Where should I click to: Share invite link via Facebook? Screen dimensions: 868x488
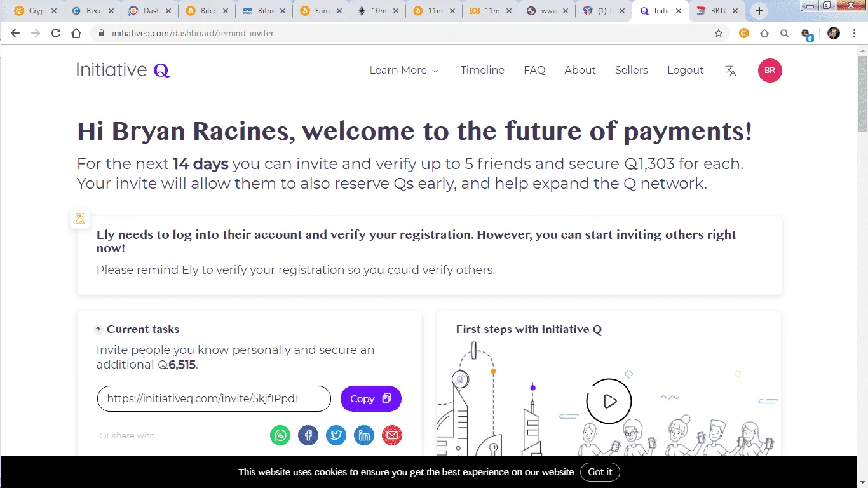click(x=308, y=435)
